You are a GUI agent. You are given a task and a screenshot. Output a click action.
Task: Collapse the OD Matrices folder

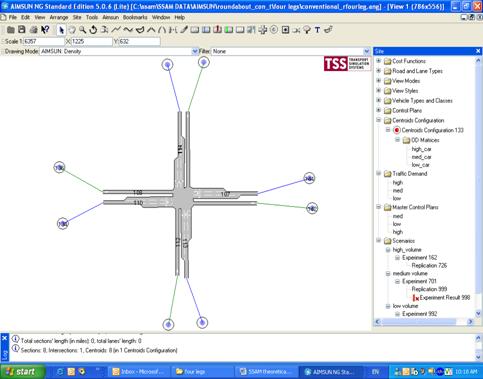point(397,140)
